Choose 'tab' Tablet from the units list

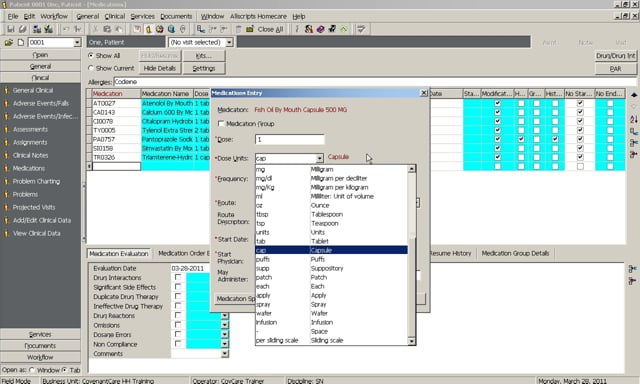tap(331, 241)
